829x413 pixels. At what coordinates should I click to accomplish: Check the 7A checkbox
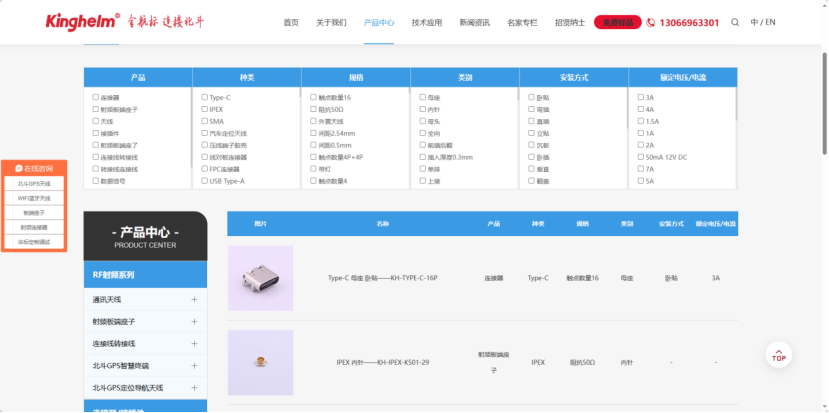click(641, 169)
